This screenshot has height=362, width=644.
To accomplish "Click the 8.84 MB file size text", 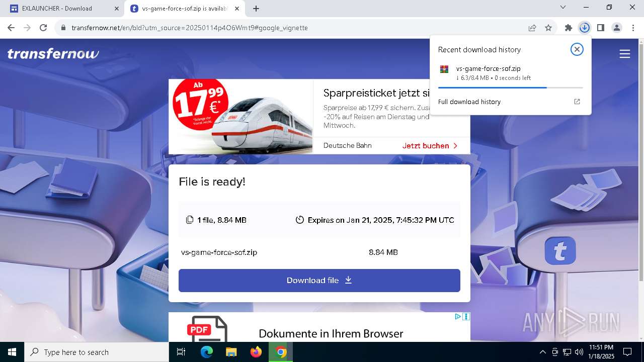I will coord(383,252).
